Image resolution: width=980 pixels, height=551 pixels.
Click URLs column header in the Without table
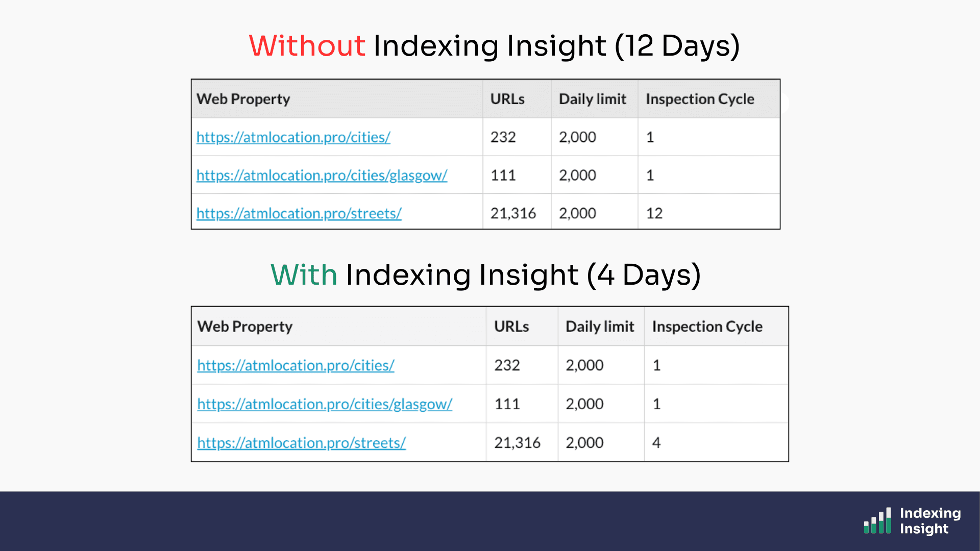click(x=507, y=99)
